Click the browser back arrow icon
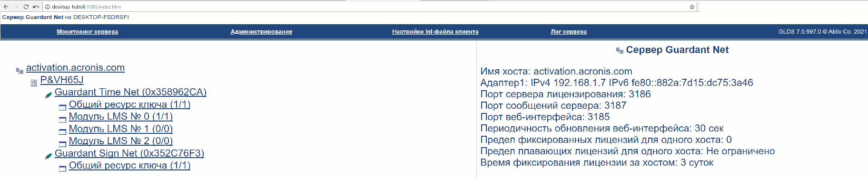This screenshot has height=178, width=868. coord(6,7)
